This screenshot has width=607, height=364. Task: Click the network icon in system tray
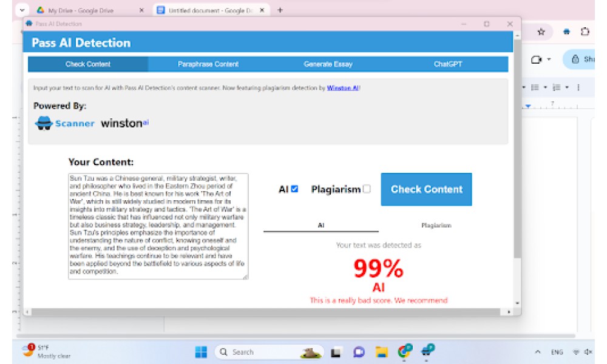pyautogui.click(x=576, y=352)
